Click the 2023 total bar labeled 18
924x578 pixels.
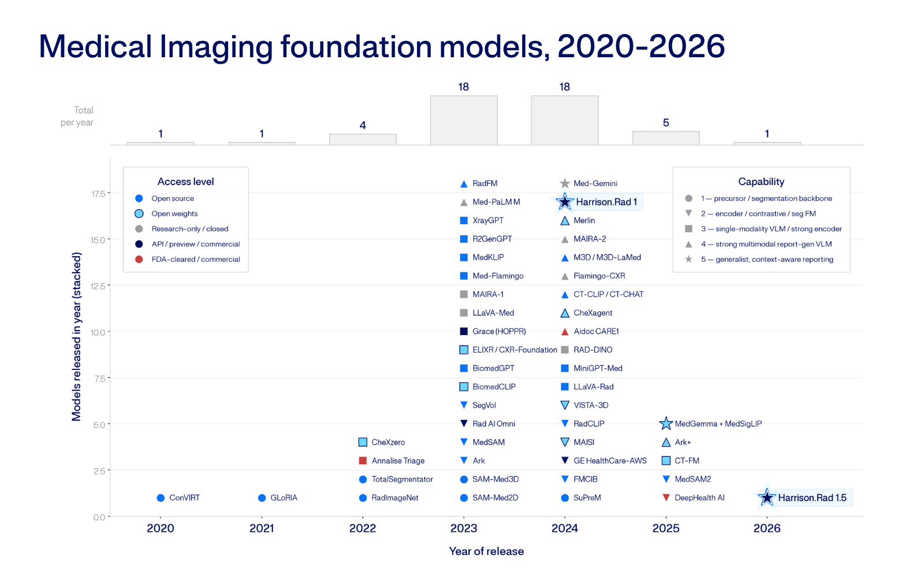click(464, 120)
